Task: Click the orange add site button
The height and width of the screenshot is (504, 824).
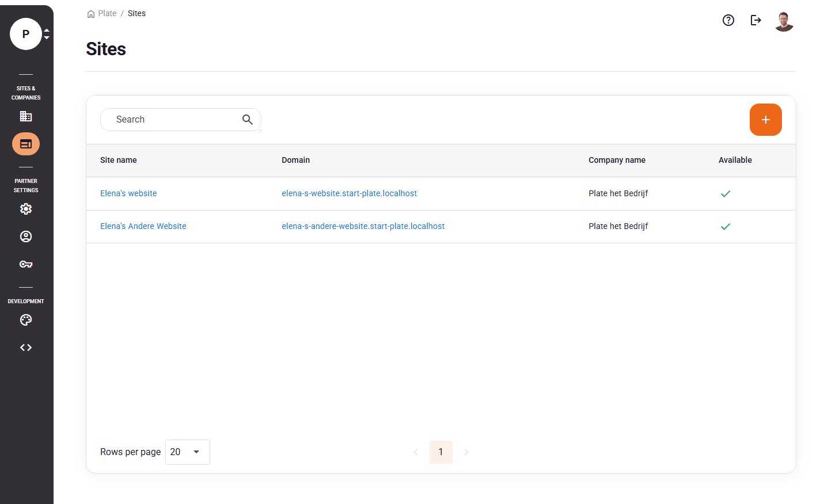Action: (765, 120)
